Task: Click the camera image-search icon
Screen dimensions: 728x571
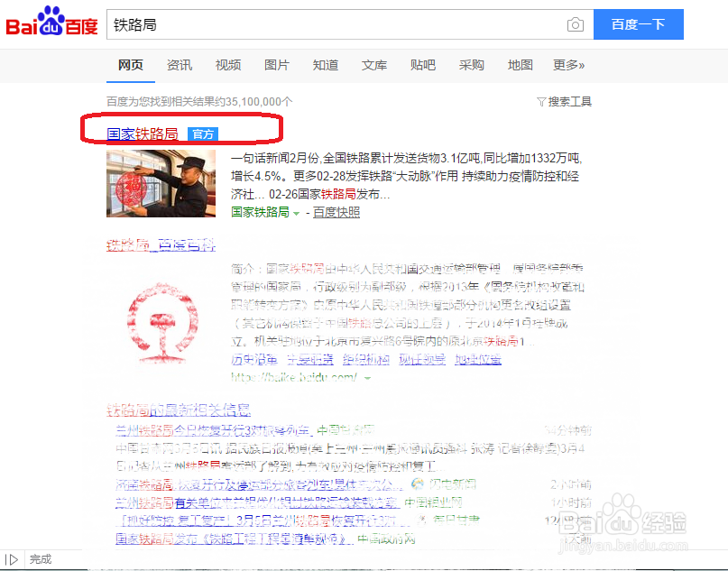Action: click(576, 24)
